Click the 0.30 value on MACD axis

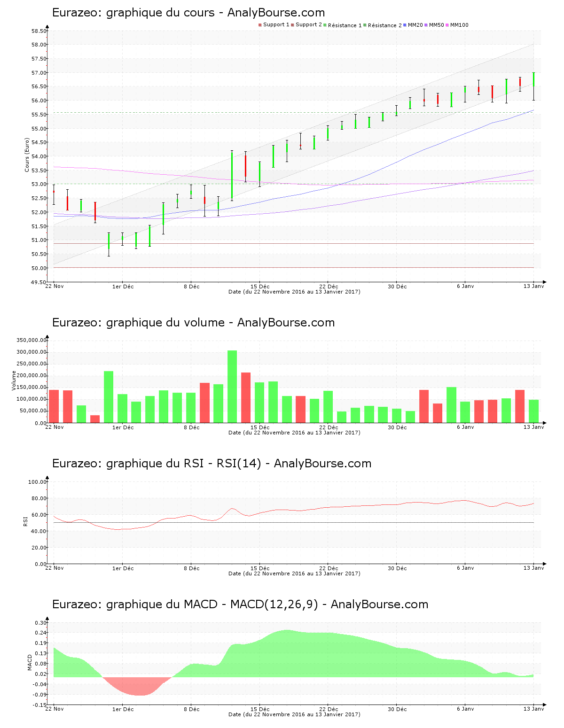coord(41,623)
